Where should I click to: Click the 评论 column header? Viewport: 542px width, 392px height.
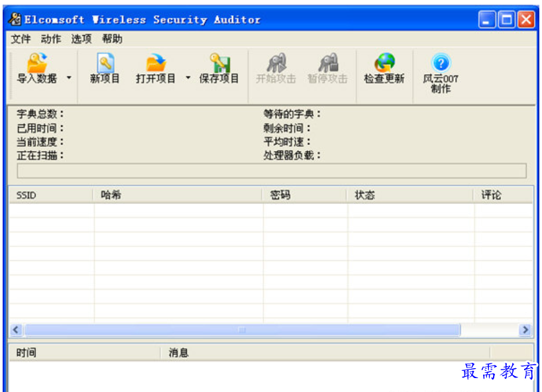tap(504, 195)
